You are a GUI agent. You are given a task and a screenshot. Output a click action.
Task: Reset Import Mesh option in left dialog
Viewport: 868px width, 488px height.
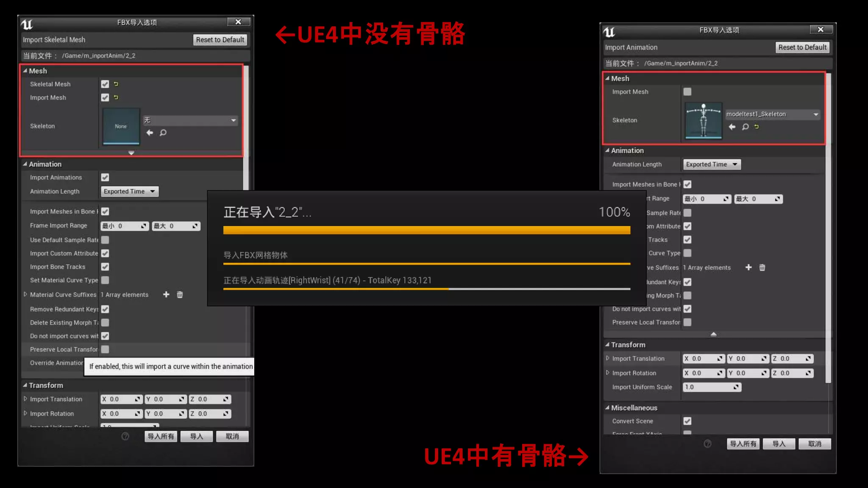point(116,97)
